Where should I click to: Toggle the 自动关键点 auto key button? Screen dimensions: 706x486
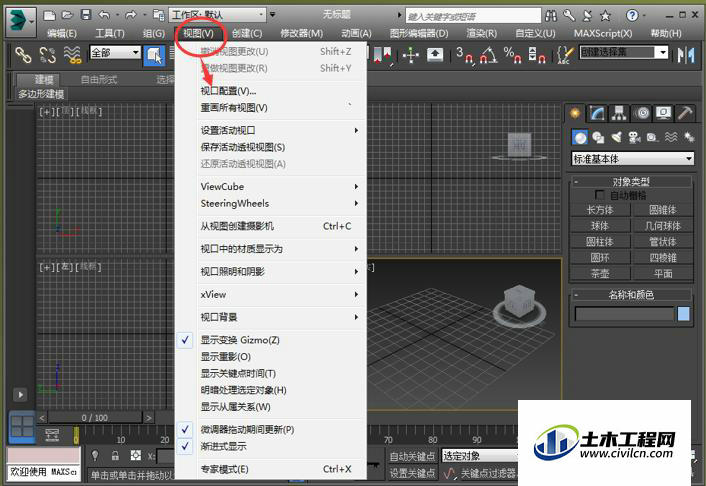(x=412, y=456)
